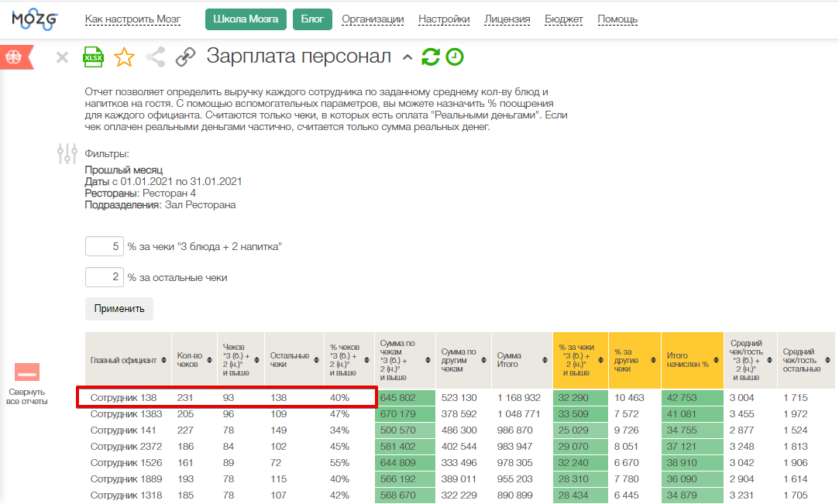Click the 38 910 accrued cell
Viewport: 839px width, 504px height.
tap(693, 463)
